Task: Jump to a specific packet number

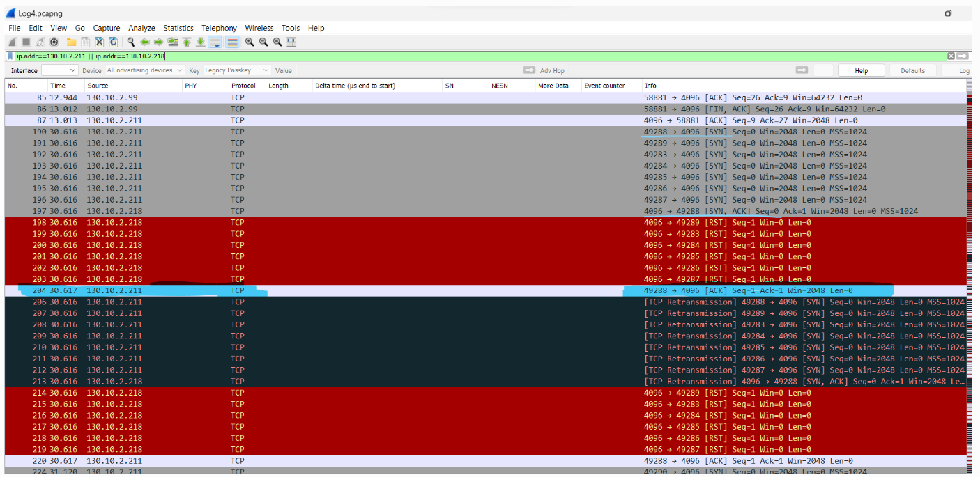Action: (172, 42)
